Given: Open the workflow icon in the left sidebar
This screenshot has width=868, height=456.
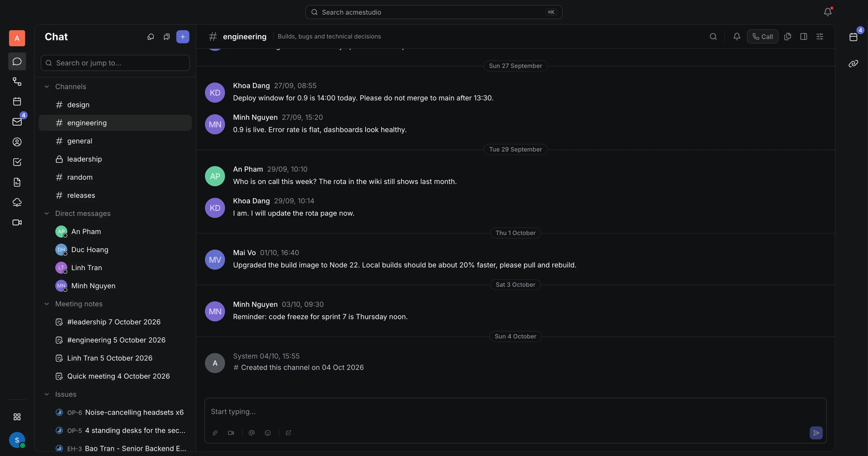Looking at the screenshot, I should click(17, 82).
